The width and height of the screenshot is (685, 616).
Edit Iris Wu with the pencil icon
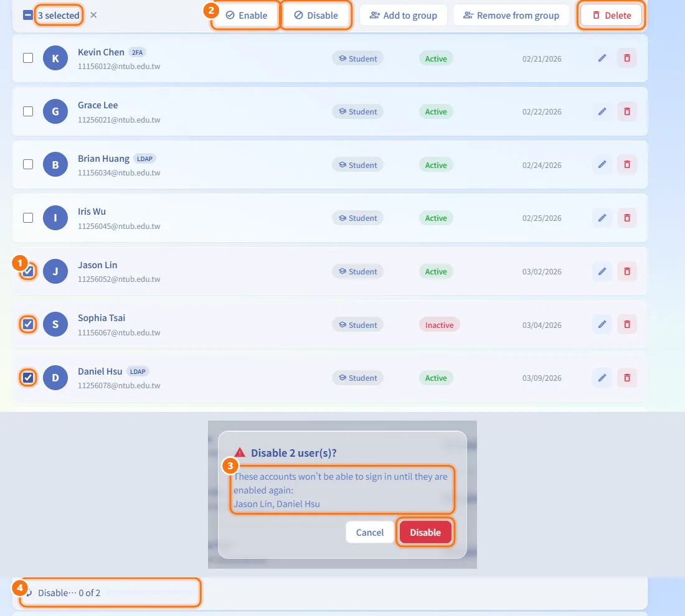pos(602,218)
